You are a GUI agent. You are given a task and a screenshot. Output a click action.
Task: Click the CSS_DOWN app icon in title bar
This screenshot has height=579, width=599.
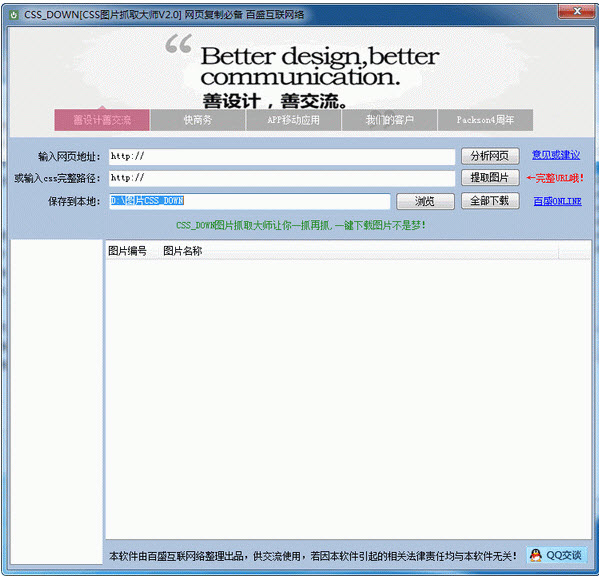pos(14,15)
